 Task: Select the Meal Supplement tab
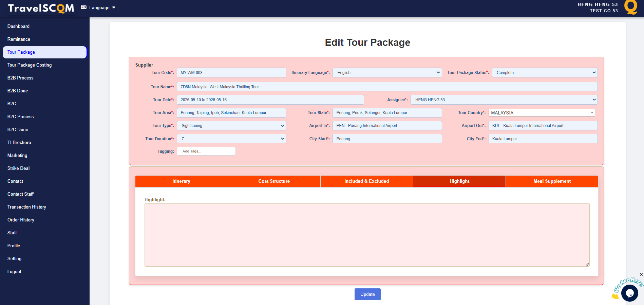552,181
